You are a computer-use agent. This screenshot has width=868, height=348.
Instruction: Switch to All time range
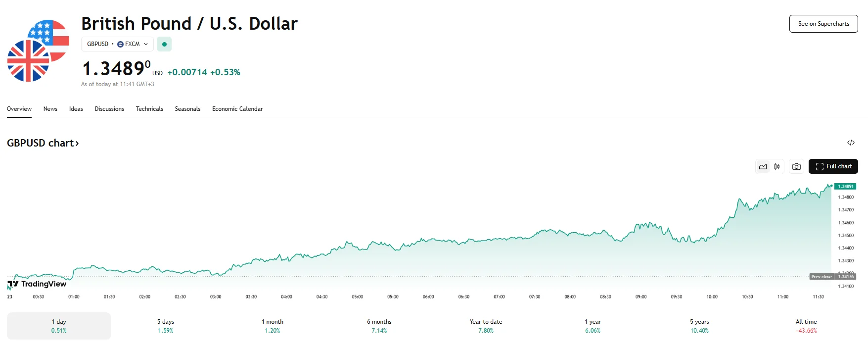[x=806, y=326]
